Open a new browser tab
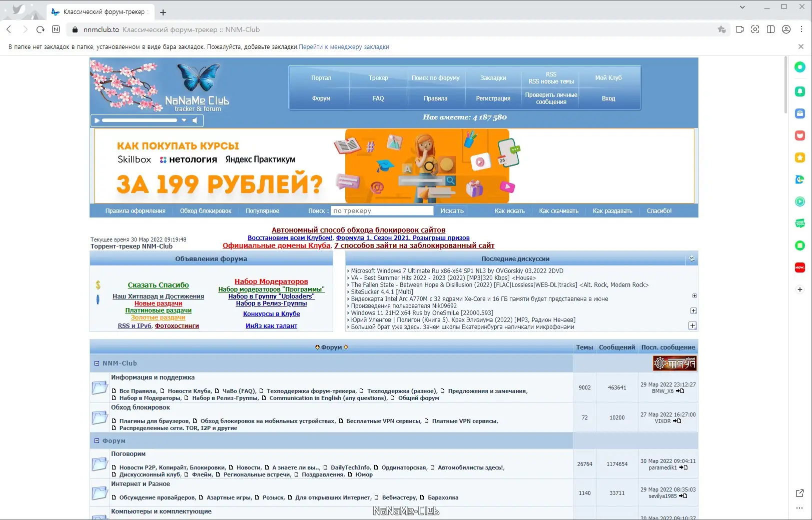The height and width of the screenshot is (520, 812). coord(163,12)
